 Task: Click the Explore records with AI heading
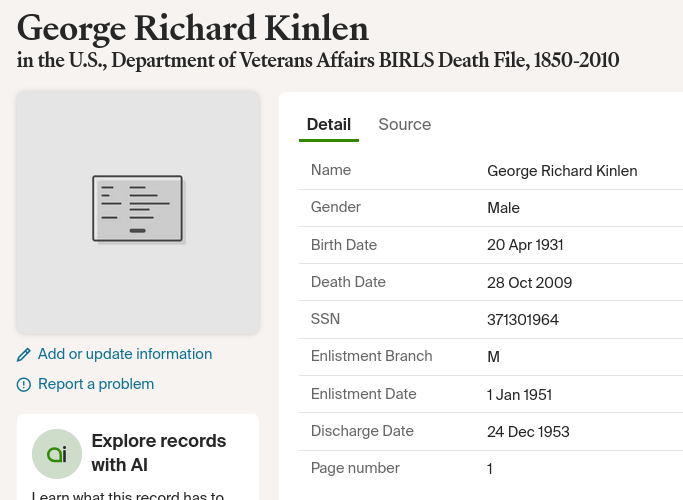159,453
